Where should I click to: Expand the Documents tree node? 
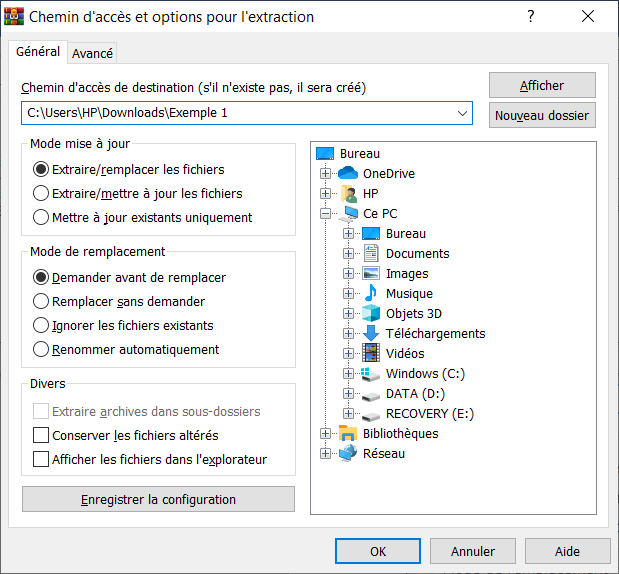(x=348, y=253)
